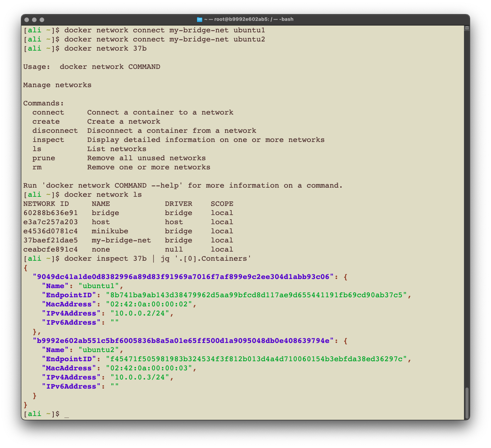Click the minikube network name
Image resolution: width=491 pixels, height=448 pixels.
(x=110, y=231)
